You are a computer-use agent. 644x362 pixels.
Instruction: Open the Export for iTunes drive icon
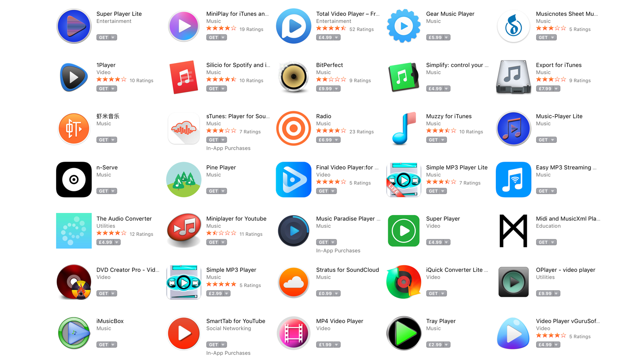click(513, 77)
